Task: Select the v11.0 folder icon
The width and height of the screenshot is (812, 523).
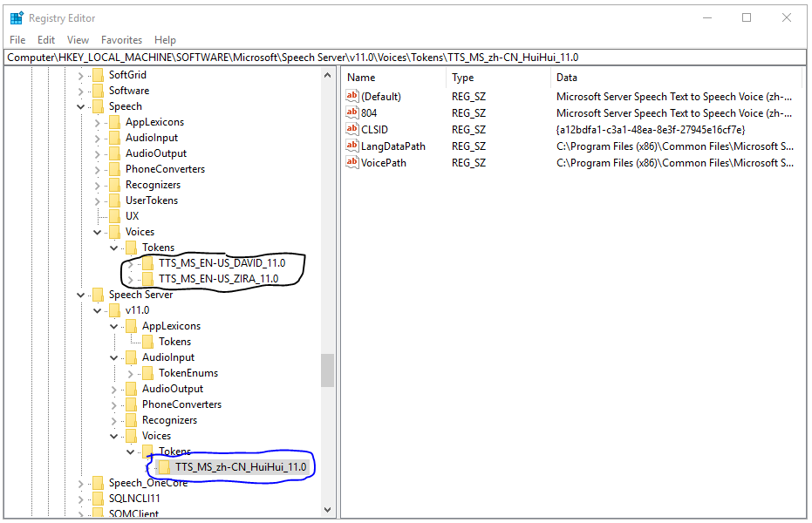Action: tap(114, 310)
